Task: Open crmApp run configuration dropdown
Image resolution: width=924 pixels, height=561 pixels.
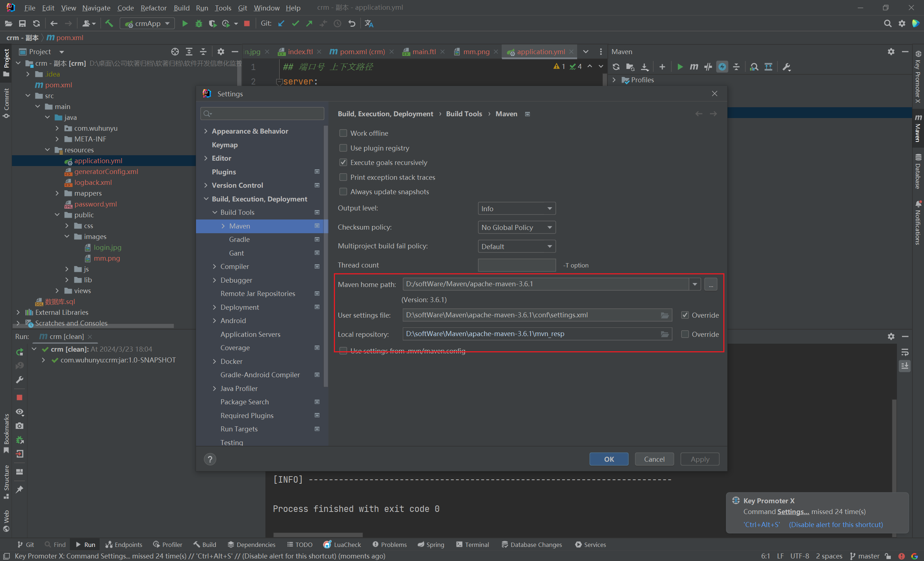Action: [x=147, y=23]
